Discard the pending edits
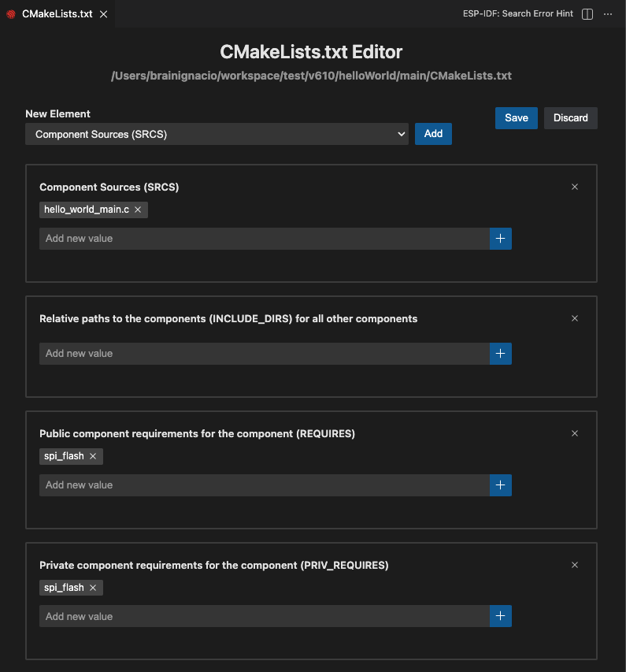The image size is (626, 672). coord(570,117)
